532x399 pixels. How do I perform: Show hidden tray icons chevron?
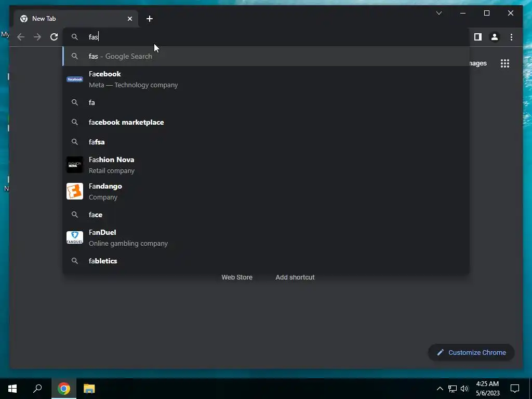pos(440,389)
